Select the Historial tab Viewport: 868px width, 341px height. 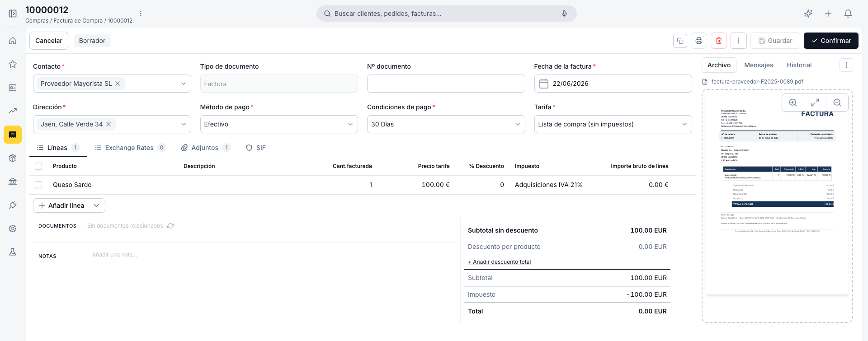tap(799, 65)
